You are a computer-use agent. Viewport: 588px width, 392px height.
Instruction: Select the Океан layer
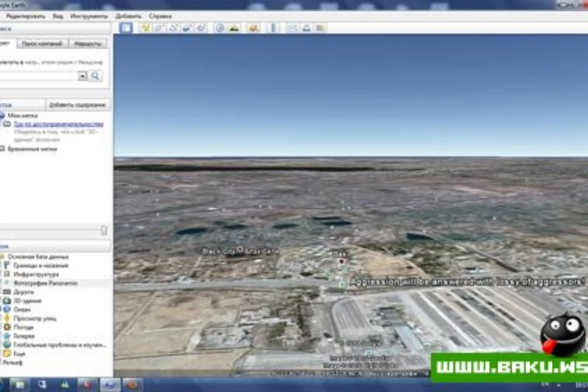[22, 310]
